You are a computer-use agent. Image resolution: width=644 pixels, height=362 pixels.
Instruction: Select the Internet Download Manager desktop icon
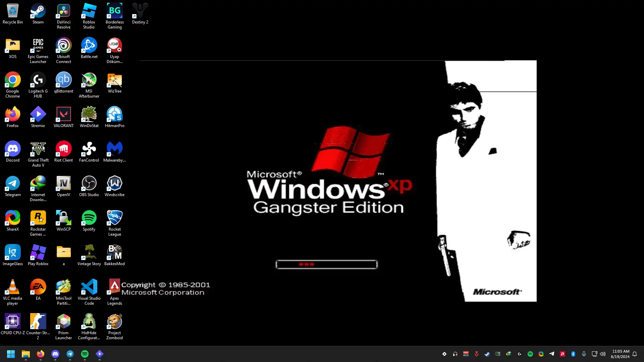pos(38,189)
